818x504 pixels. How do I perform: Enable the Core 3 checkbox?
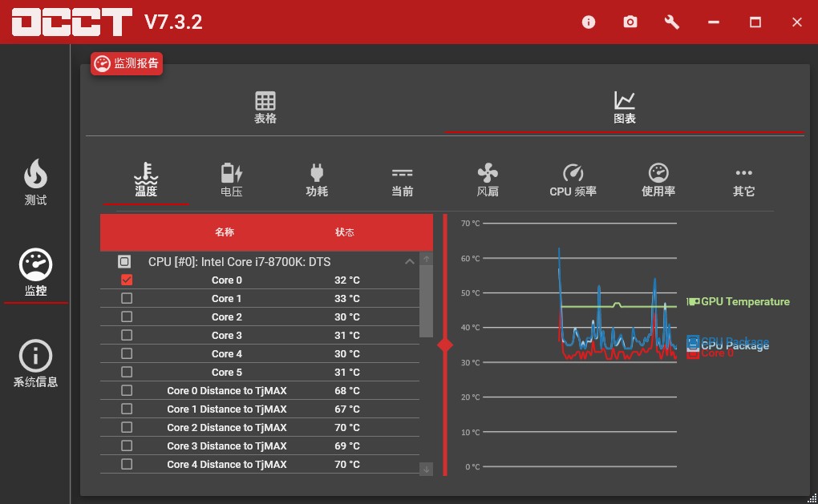coord(126,335)
